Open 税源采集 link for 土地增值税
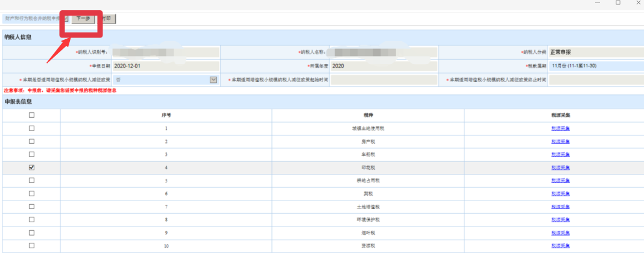 point(560,207)
